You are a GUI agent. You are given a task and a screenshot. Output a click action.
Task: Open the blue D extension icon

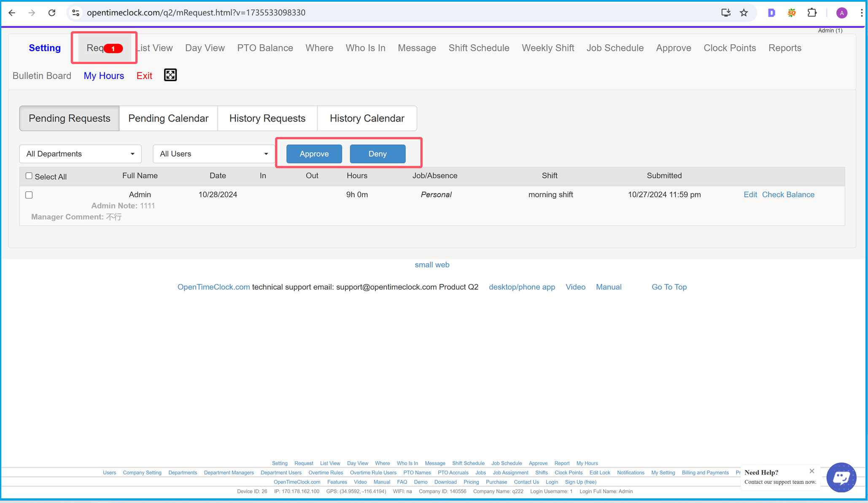[x=771, y=13]
